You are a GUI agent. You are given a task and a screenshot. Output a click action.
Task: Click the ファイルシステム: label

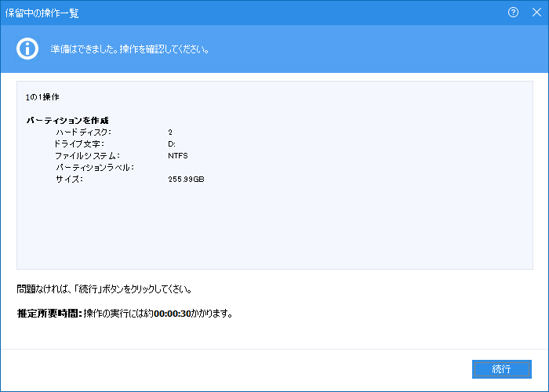87,156
